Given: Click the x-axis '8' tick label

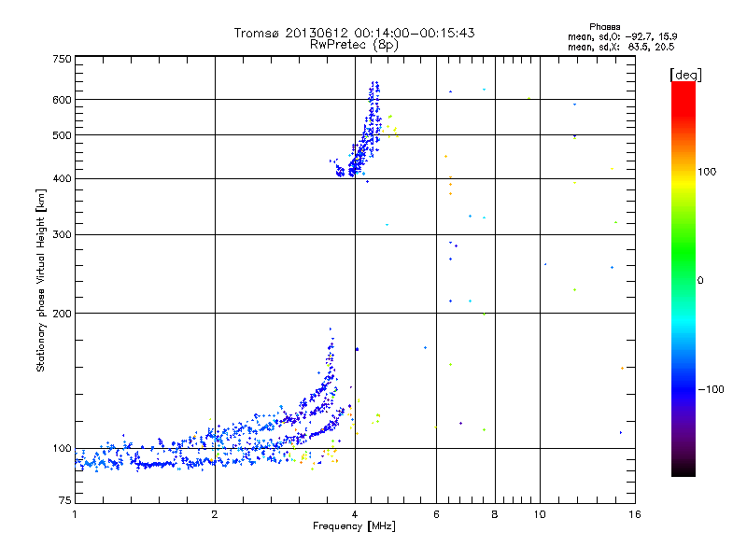Looking at the screenshot, I should pyautogui.click(x=495, y=514).
